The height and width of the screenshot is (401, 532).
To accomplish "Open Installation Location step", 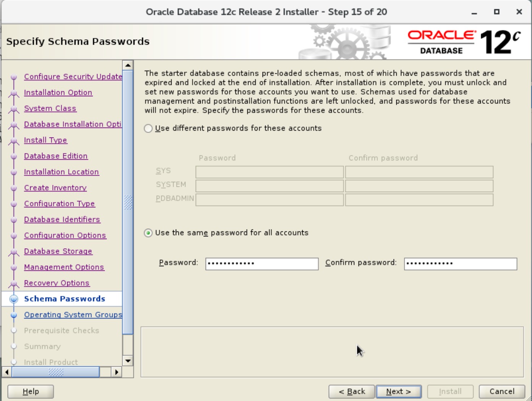I will click(62, 172).
